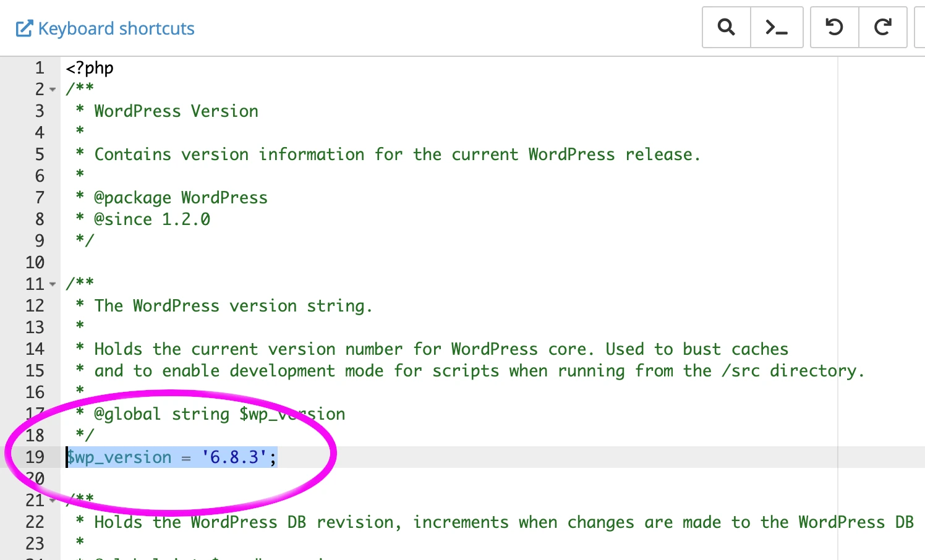Collapse the WordPress version string docblock at line 11
Image resolution: width=925 pixels, height=560 pixels.
(52, 284)
